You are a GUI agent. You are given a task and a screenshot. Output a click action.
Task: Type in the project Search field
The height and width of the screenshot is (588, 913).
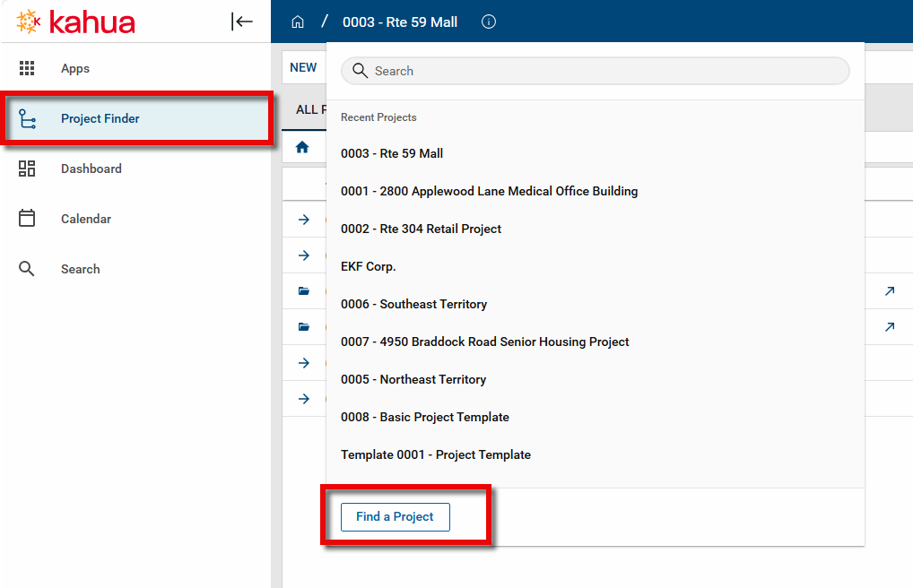tap(601, 71)
